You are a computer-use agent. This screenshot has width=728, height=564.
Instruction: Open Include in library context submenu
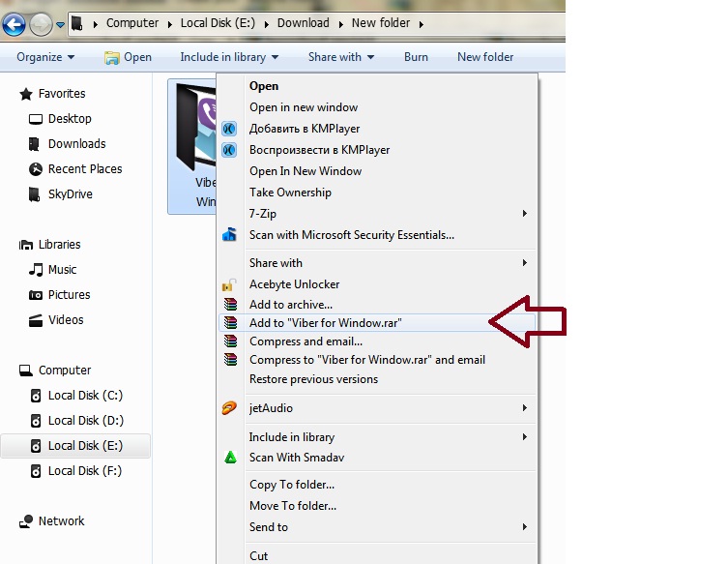[x=377, y=437]
